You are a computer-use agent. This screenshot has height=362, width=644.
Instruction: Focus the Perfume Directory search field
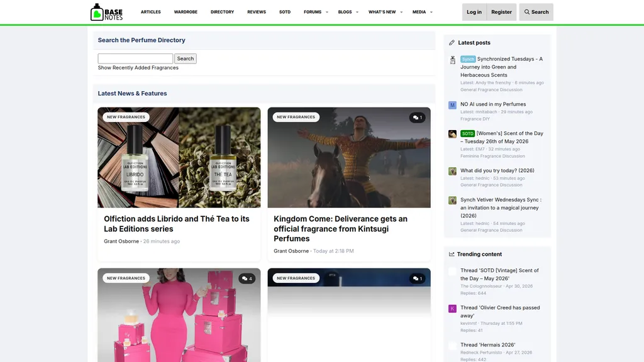coord(135,58)
